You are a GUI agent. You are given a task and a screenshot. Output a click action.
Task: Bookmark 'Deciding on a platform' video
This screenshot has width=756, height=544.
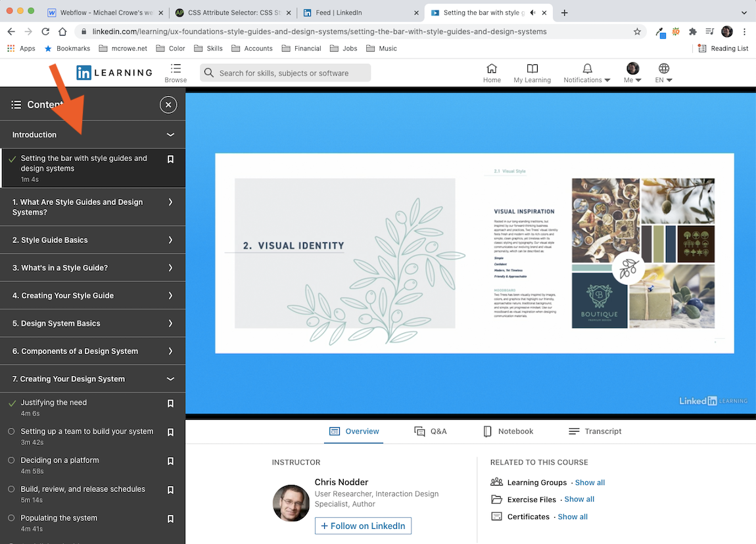(x=170, y=461)
